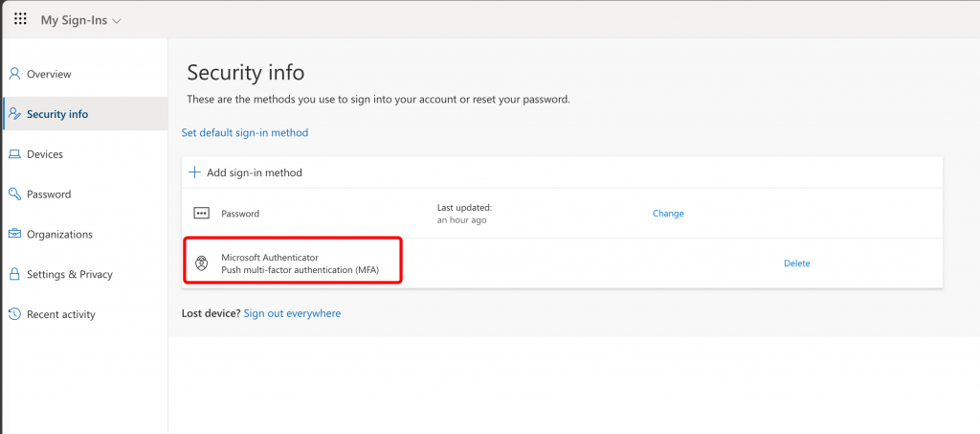Delete the Microsoft Authenticator method
Viewport: 980px width, 434px height.
[796, 263]
